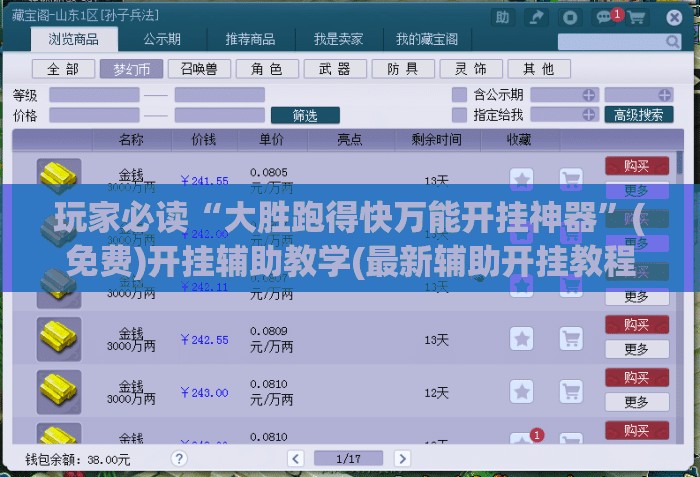Open 高级搜索 advanced search

click(x=639, y=115)
